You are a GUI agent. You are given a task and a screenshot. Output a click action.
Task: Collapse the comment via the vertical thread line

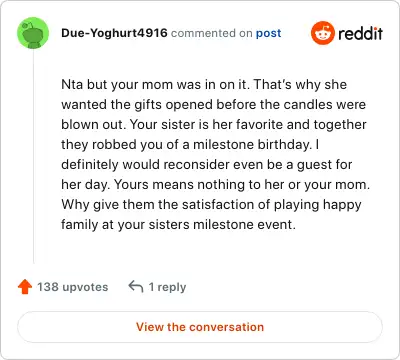coord(33,157)
